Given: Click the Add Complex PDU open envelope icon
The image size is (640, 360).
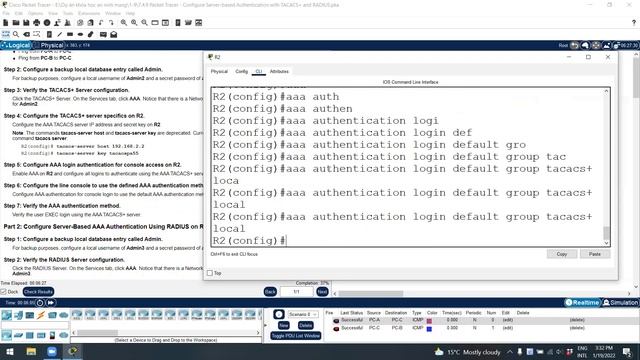Looking at the screenshot, I should (x=114, y=34).
